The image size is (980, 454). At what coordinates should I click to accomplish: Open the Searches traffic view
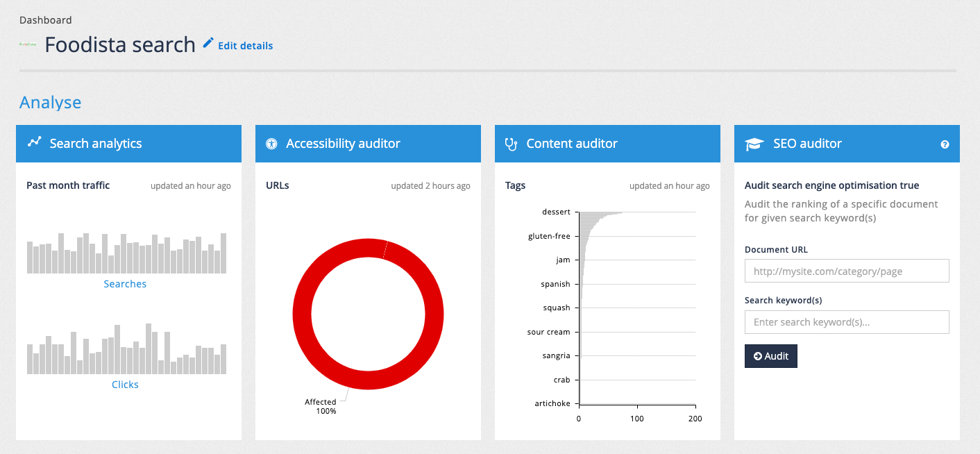coord(125,283)
